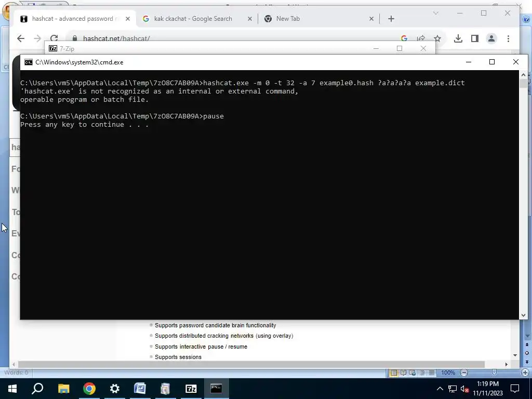Click the forward arrow in Chrome
This screenshot has height=399, width=532.
tap(37, 38)
